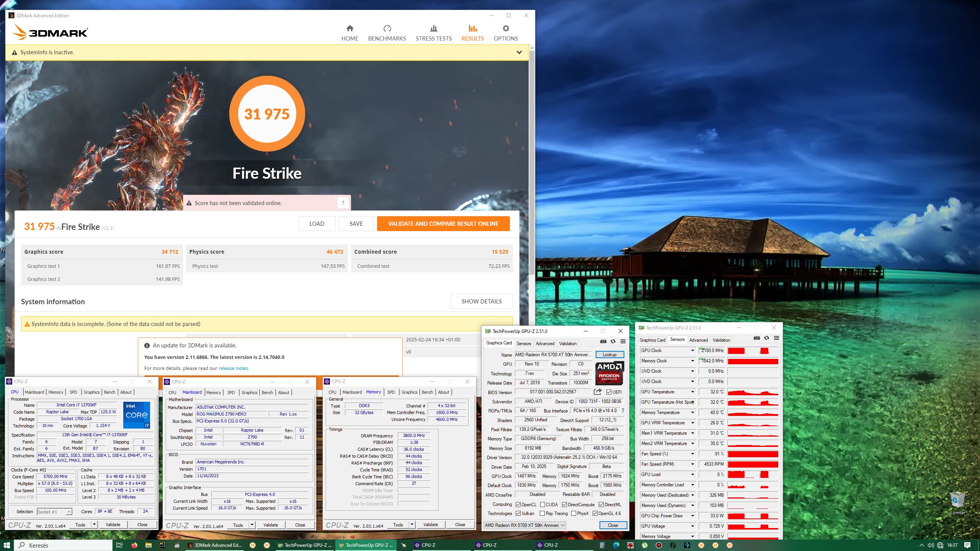The image size is (980, 551).
Task: Expand the SystemInfo is inactive banner
Action: pos(519,52)
